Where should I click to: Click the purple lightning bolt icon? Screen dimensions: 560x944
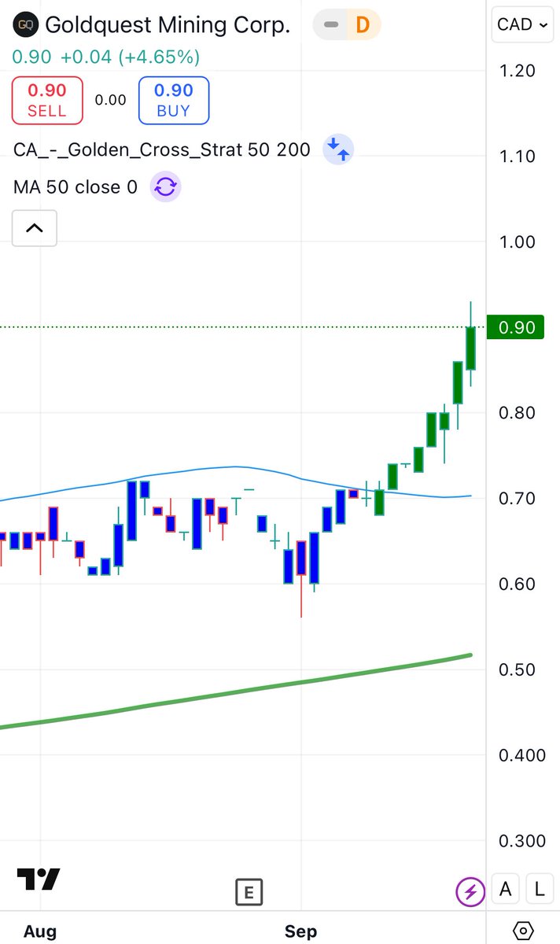(x=470, y=892)
